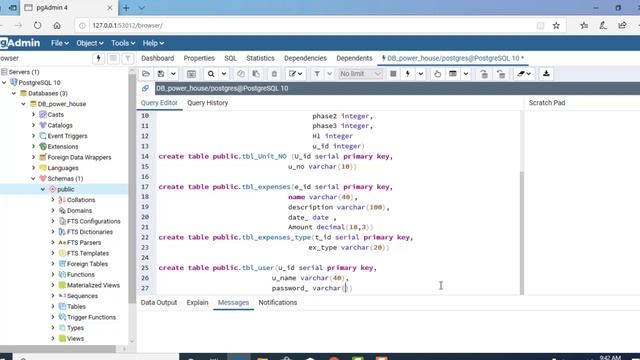Viewport: 640px width, 360px height.
Task: Click the browser panel view data grid icon
Action: pyautogui.click(x=113, y=58)
